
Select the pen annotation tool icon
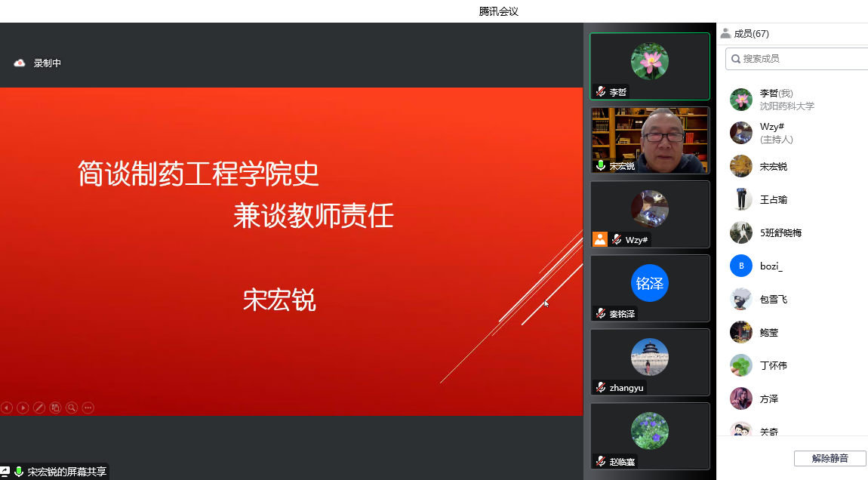pos(39,408)
